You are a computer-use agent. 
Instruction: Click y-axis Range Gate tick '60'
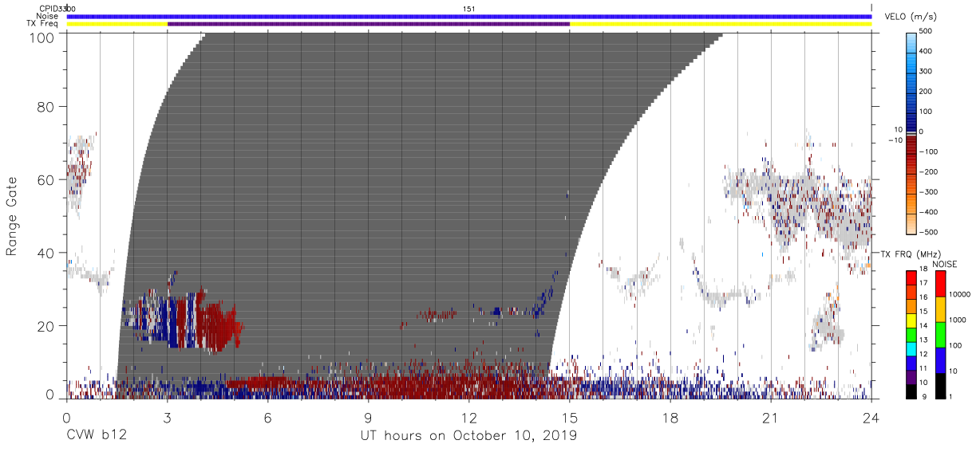tap(45, 180)
